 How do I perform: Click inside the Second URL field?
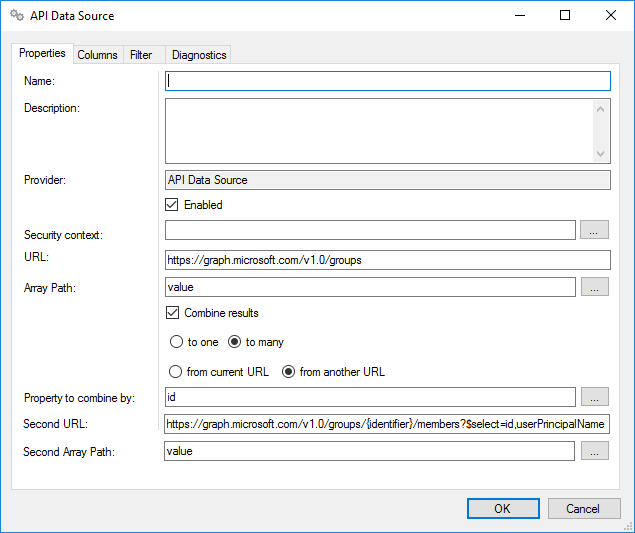coord(387,424)
